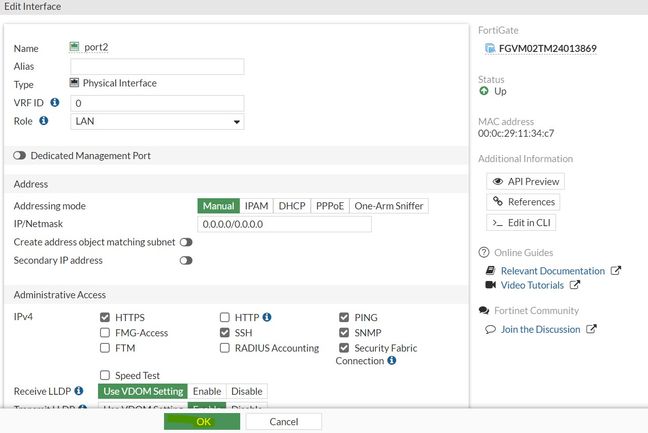Viewport: 648px width, 433px height.
Task: Click external link icon beside Join the Discussion
Action: click(591, 329)
